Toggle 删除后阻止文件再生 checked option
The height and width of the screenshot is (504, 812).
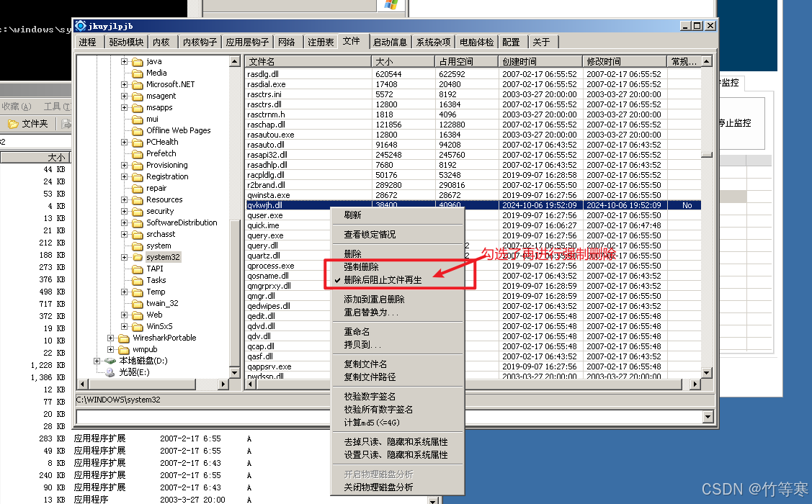382,279
